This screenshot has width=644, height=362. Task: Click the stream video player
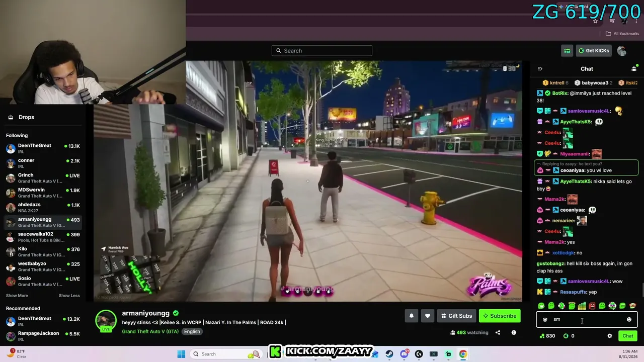pyautogui.click(x=308, y=181)
